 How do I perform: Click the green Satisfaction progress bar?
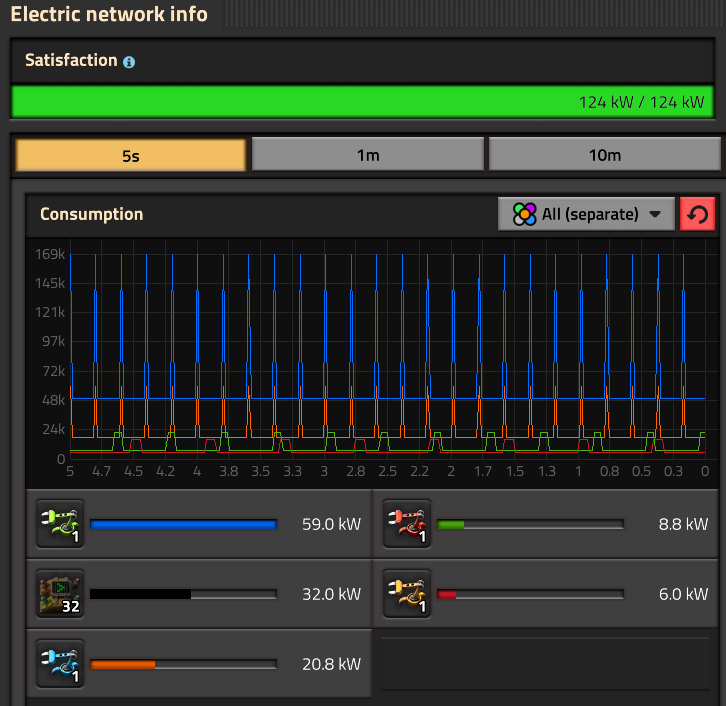[x=362, y=102]
